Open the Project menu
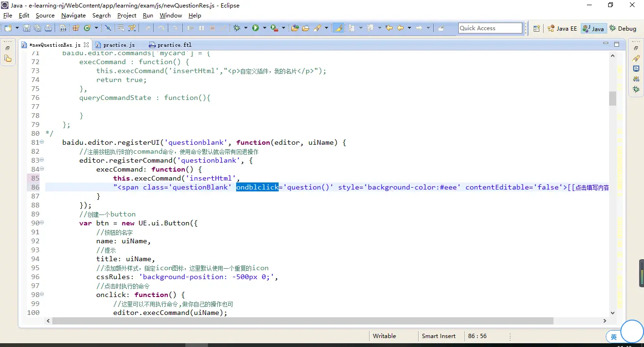 [127, 16]
